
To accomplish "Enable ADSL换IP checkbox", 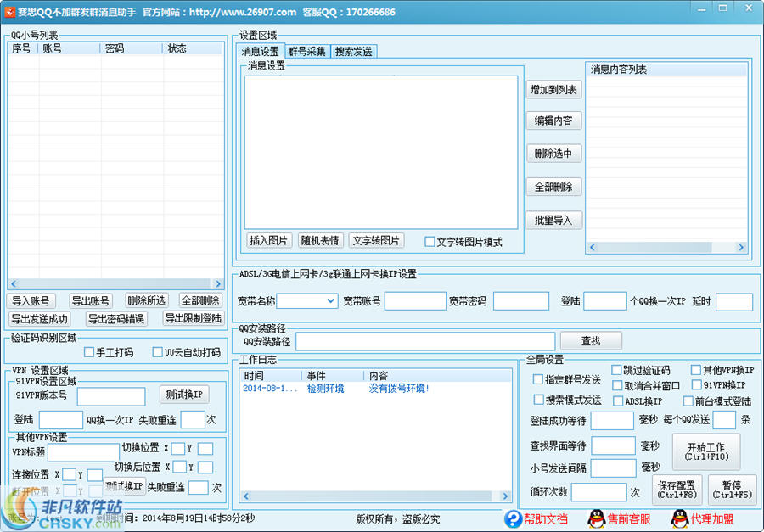I will pyautogui.click(x=618, y=401).
